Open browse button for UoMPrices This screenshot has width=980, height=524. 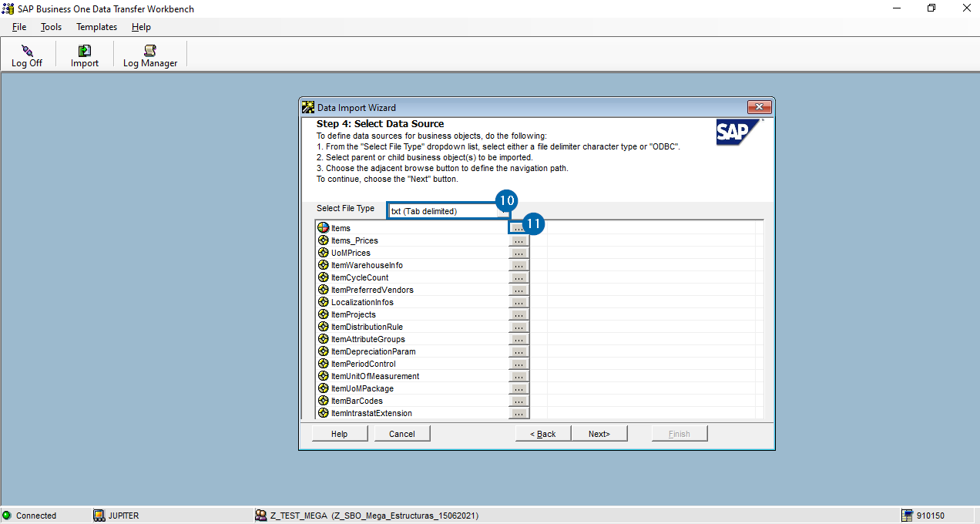tap(519, 253)
